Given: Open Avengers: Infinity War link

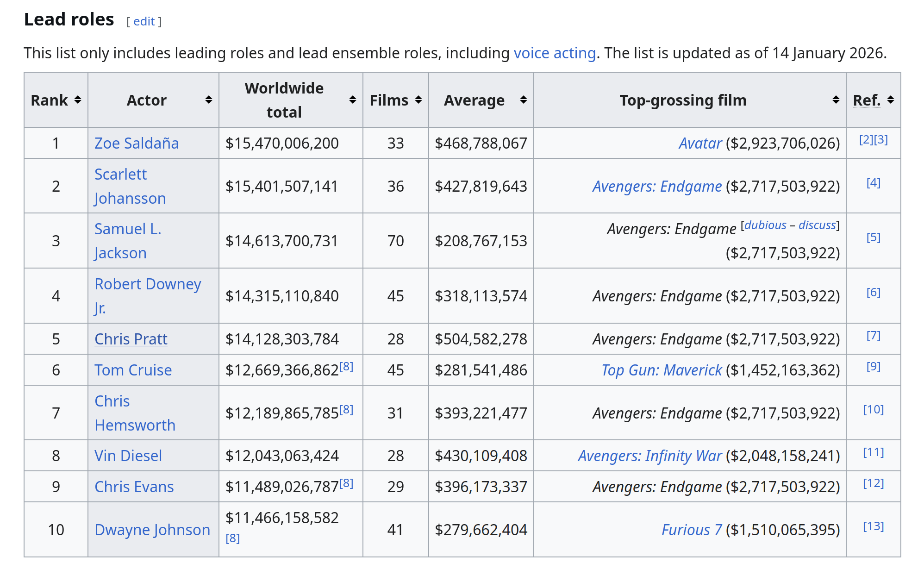Looking at the screenshot, I should coord(649,456).
